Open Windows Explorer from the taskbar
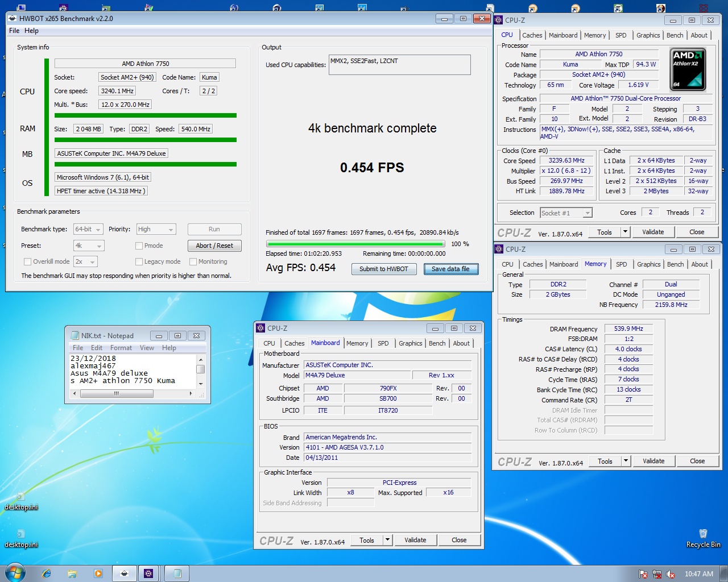The width and height of the screenshot is (728, 582). coord(72,573)
